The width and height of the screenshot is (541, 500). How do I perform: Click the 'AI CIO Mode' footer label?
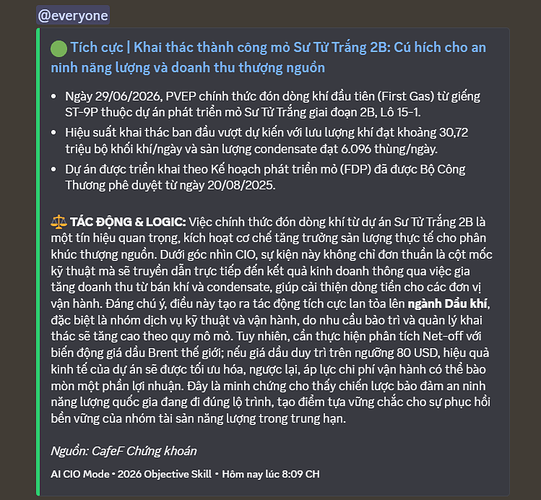[80, 474]
